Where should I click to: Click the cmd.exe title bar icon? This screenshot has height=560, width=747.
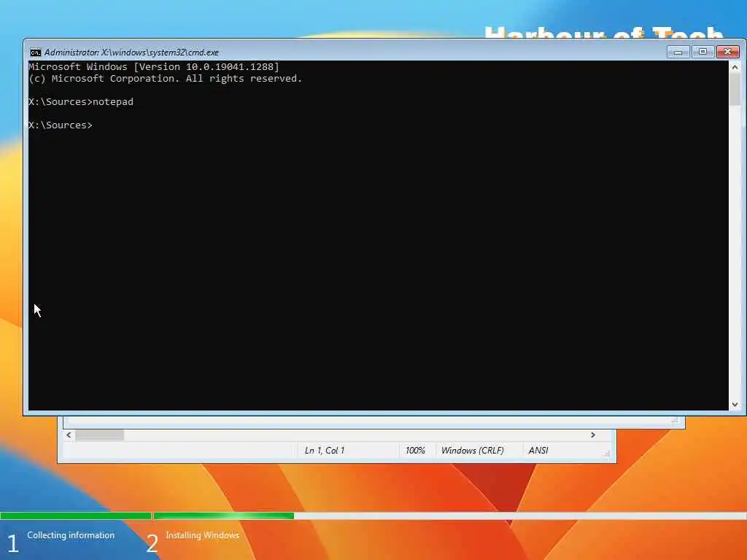pyautogui.click(x=35, y=52)
